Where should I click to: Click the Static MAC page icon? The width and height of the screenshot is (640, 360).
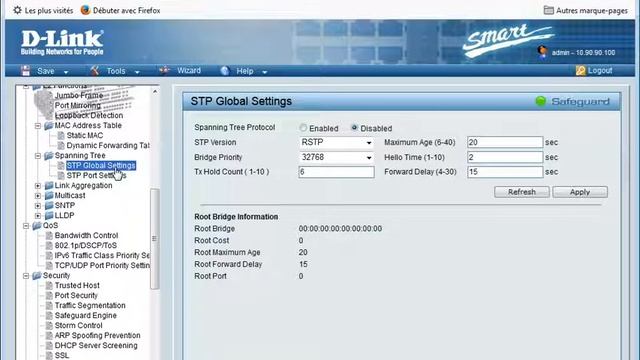pyautogui.click(x=61, y=136)
